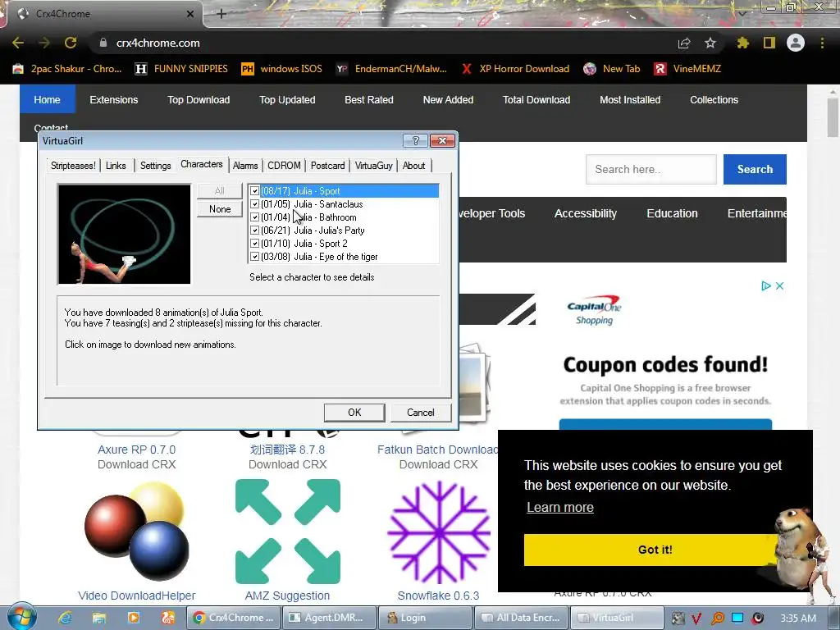The image size is (840, 630).
Task: Uncheck the Julia - Sport 2 checkbox
Action: point(255,243)
